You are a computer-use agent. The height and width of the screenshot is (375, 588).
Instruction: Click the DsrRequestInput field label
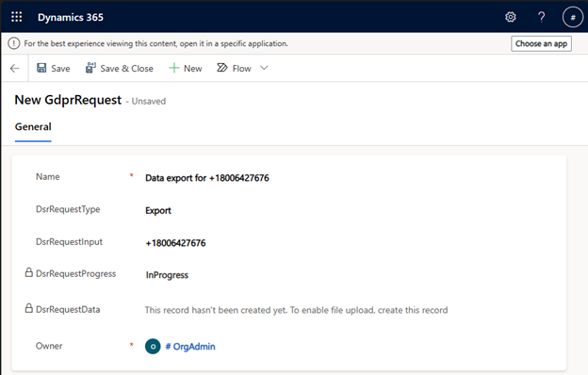(x=69, y=241)
